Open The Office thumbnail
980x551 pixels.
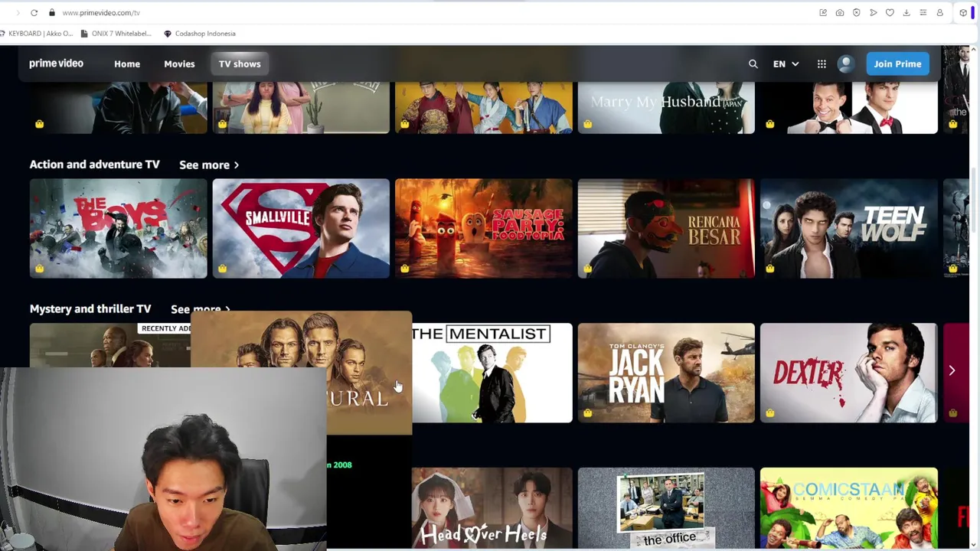(x=666, y=509)
